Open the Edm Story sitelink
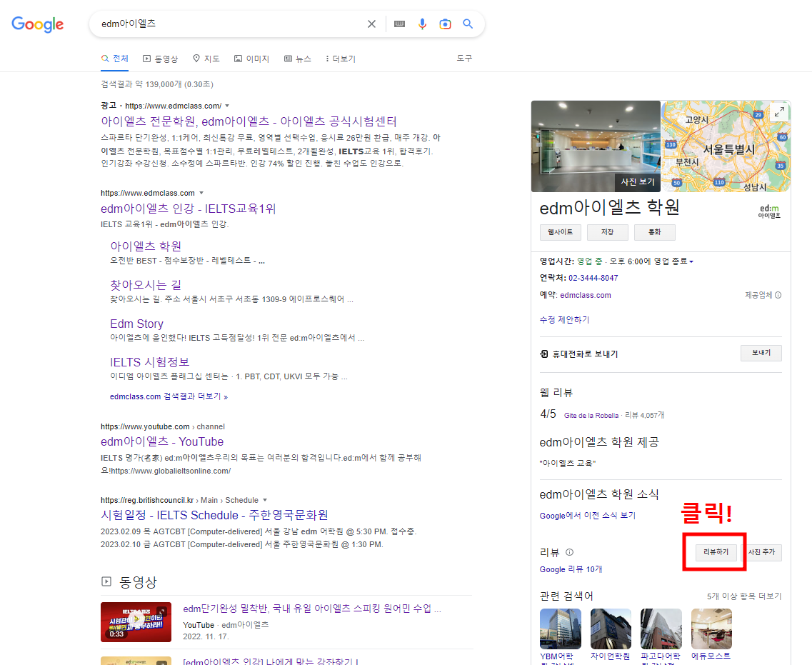The height and width of the screenshot is (665, 812). [136, 324]
